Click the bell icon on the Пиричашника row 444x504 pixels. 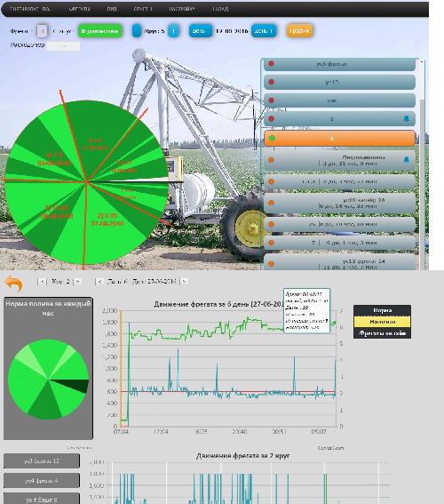pyautogui.click(x=407, y=159)
